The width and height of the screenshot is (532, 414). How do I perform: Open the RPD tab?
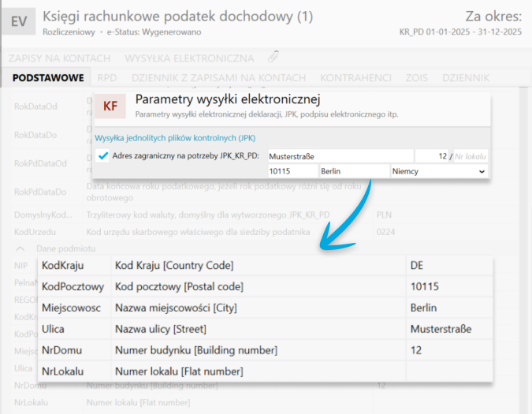click(106, 78)
